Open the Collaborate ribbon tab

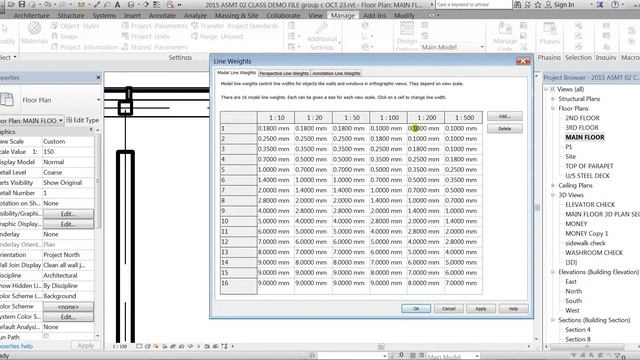[283, 16]
